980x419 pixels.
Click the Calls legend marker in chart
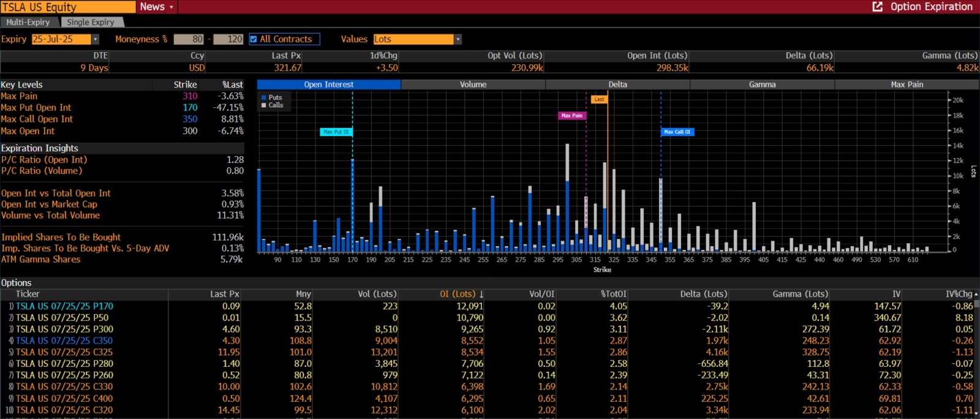tap(264, 105)
